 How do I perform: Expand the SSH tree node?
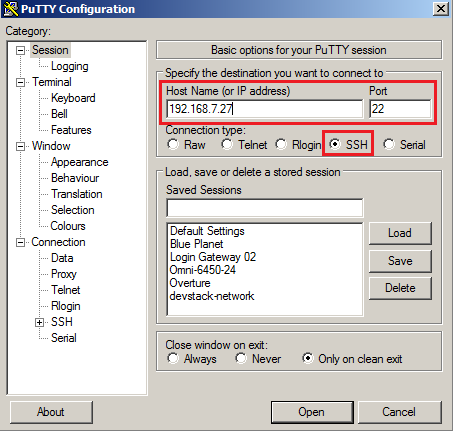[x=39, y=322]
